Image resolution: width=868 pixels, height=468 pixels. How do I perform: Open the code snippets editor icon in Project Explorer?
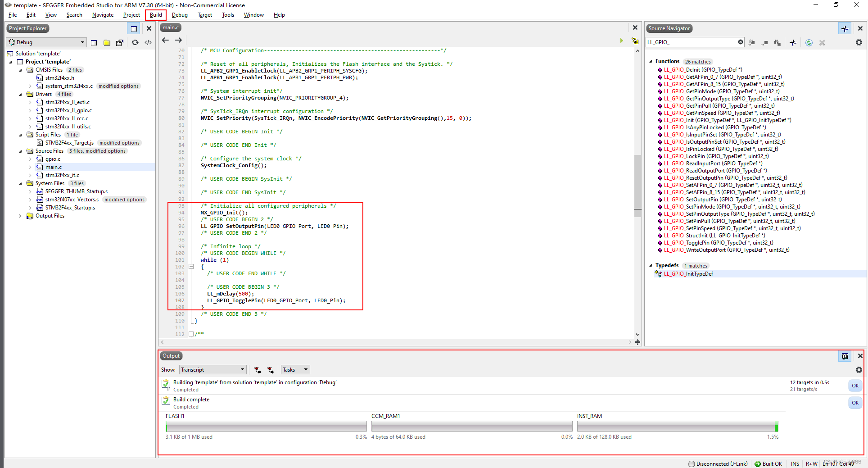(x=148, y=42)
